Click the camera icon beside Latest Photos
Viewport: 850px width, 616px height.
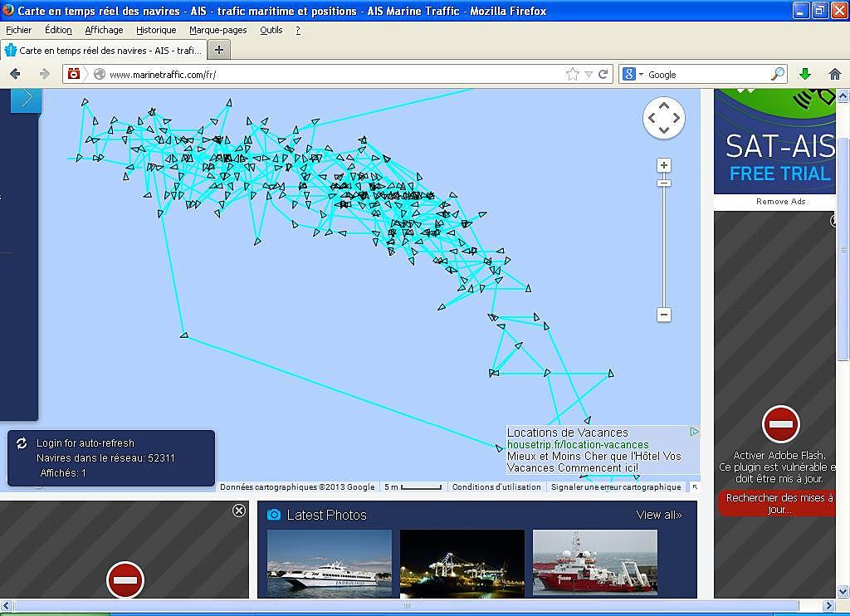274,515
